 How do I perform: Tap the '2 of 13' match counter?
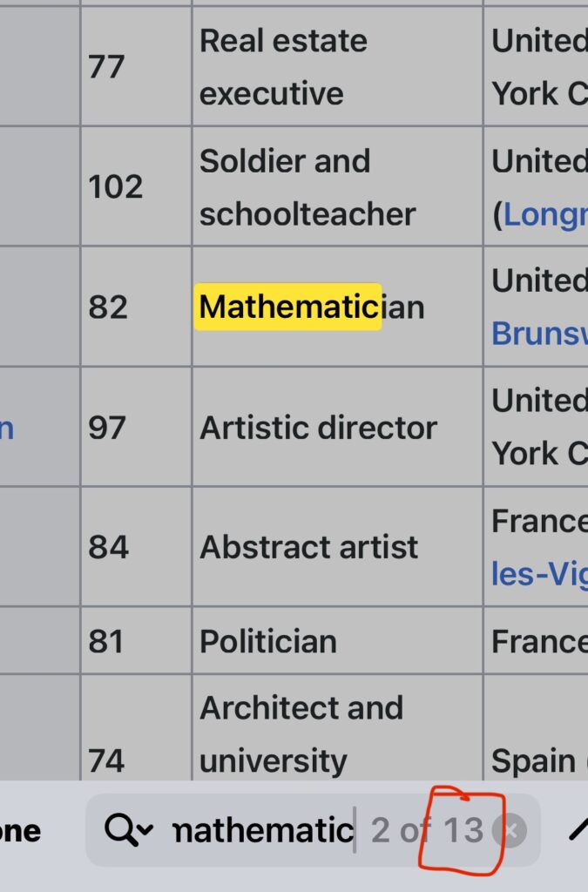[x=427, y=830]
